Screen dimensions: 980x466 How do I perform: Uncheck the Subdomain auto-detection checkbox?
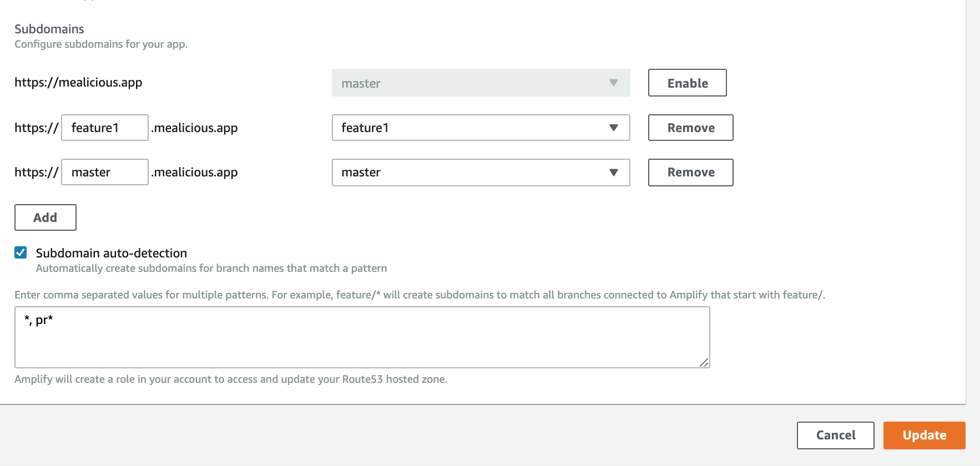21,252
